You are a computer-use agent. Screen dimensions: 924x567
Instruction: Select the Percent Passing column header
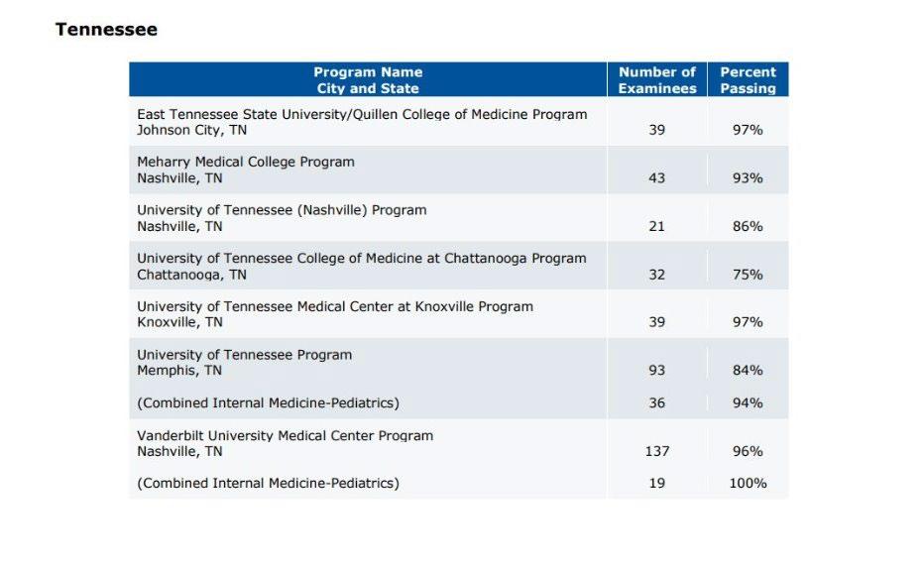point(748,79)
